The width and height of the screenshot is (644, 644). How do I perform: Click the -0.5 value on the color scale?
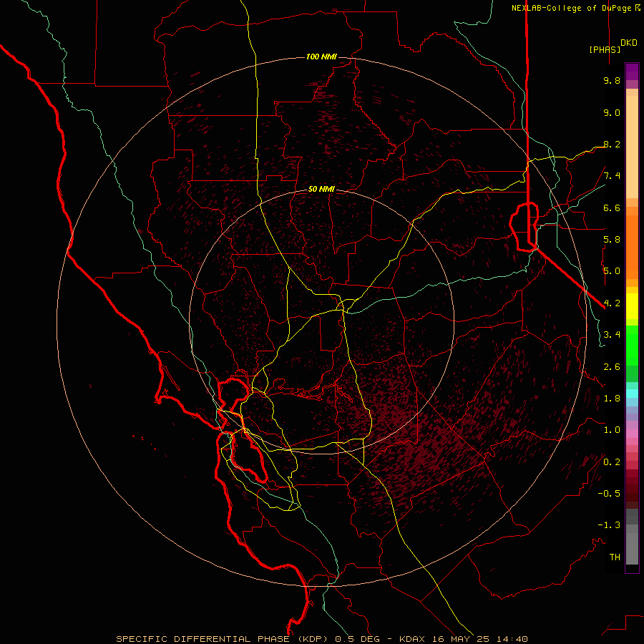tap(609, 494)
